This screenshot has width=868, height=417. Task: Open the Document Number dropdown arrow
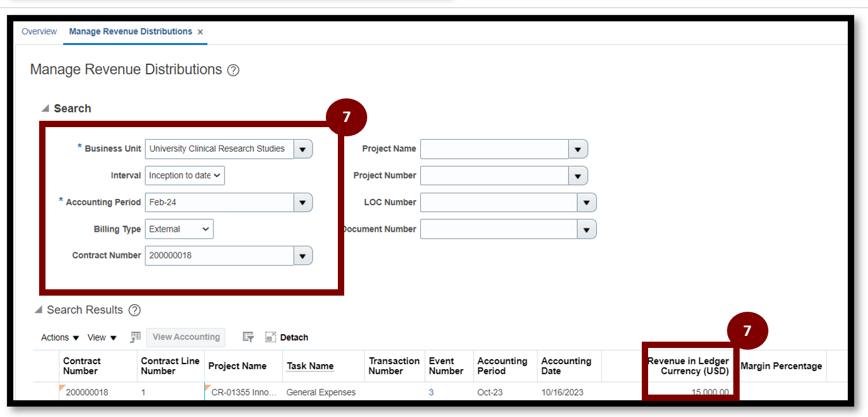587,229
